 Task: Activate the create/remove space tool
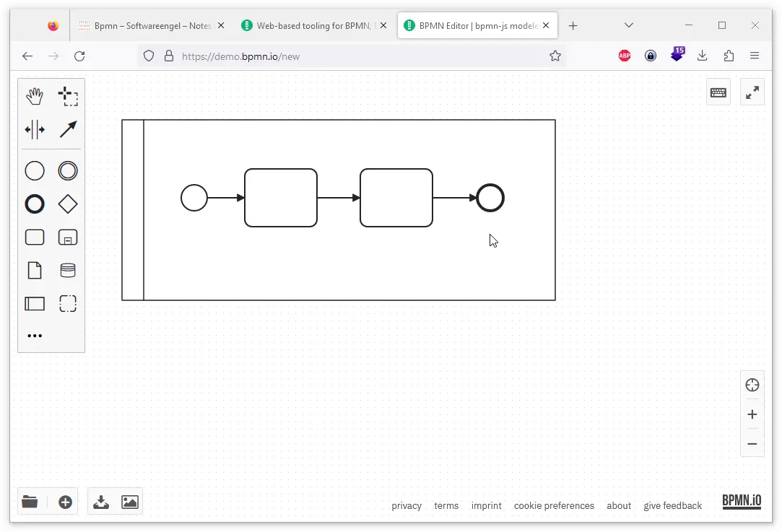[35, 130]
